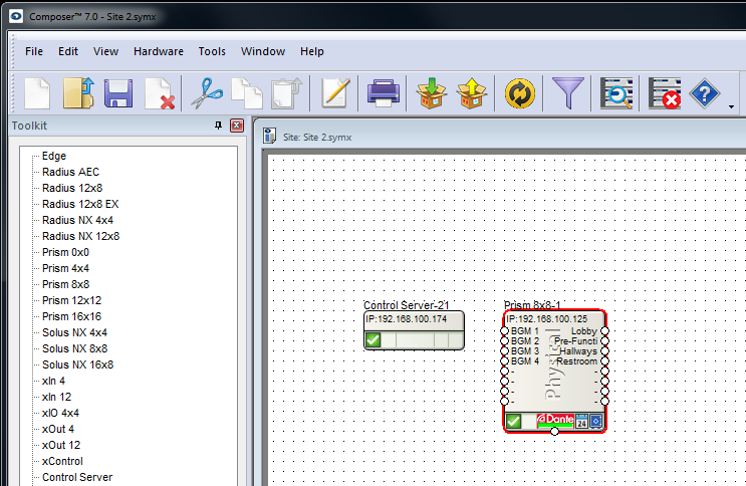Click green checkmark on Prism 8x8-1

[x=513, y=421]
